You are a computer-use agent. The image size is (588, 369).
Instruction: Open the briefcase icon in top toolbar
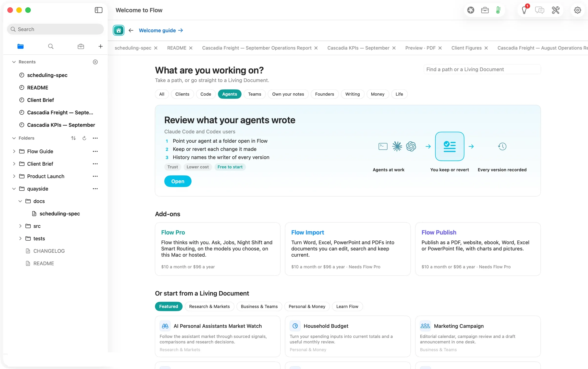(x=485, y=10)
